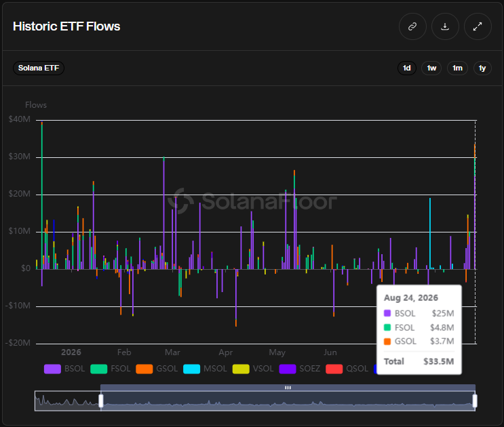This screenshot has height=427, width=504.
Task: Click the left handle of the range navigator
Action: pos(101,401)
